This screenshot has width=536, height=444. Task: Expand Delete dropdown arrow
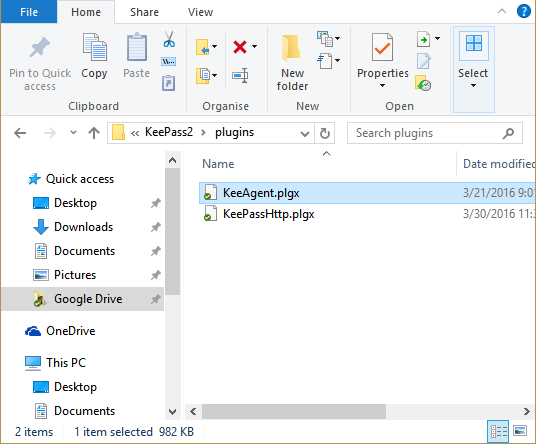pyautogui.click(x=255, y=46)
